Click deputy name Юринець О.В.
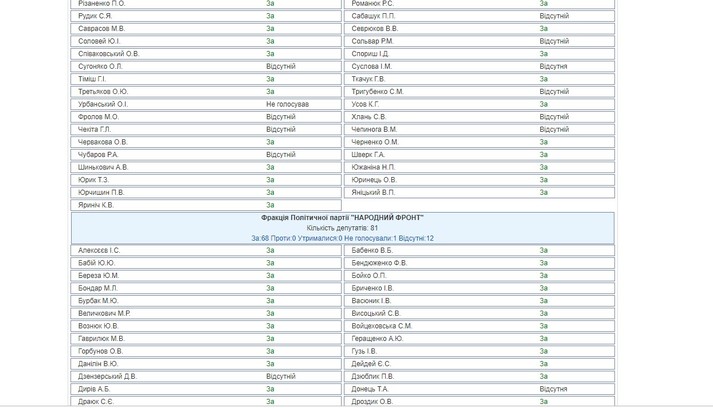This screenshot has height=408, width=713. pyautogui.click(x=374, y=180)
